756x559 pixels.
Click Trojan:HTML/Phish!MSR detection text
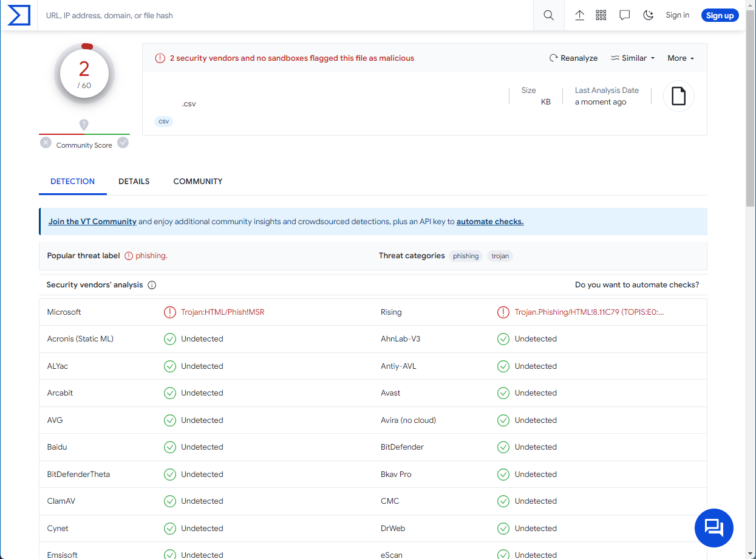[x=223, y=312]
